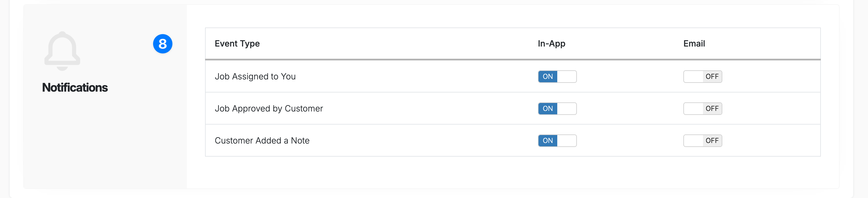Click the blue badge showing 8

point(163,43)
